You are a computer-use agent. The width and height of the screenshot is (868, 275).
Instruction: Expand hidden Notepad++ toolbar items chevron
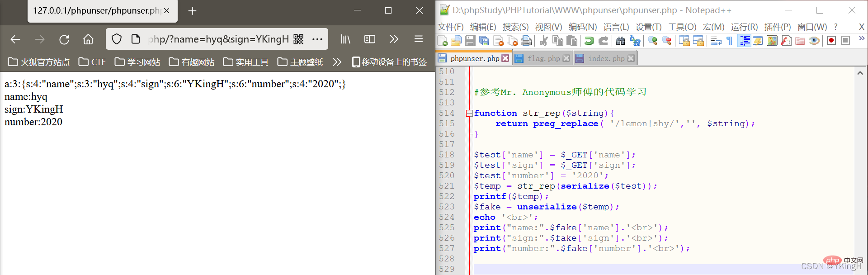point(861,39)
